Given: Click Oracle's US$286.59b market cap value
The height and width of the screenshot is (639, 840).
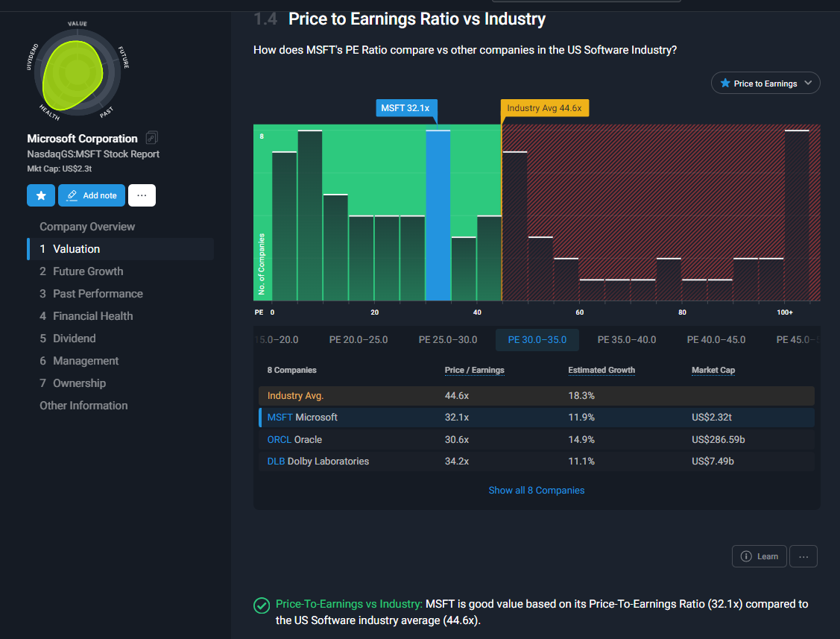Looking at the screenshot, I should pyautogui.click(x=719, y=440).
